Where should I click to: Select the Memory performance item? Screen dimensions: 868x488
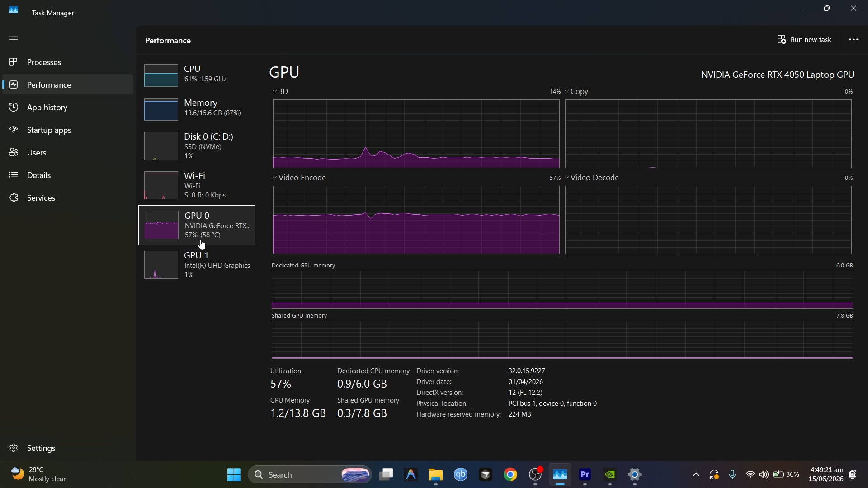pos(197,109)
